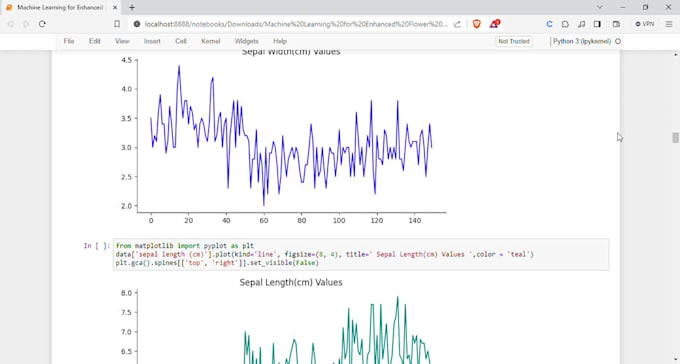Click the scrollbar up arrow

point(675,54)
